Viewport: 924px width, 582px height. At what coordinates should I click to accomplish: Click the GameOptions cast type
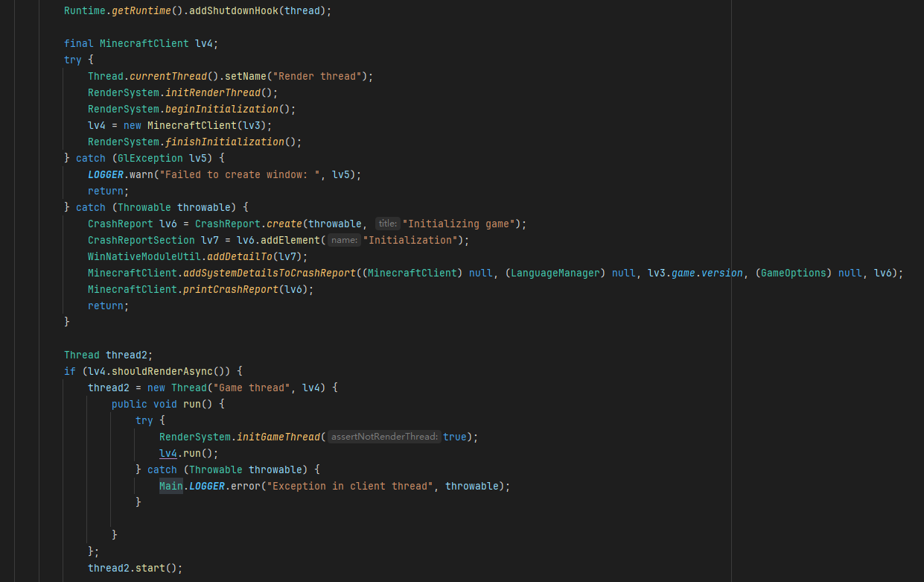click(794, 273)
